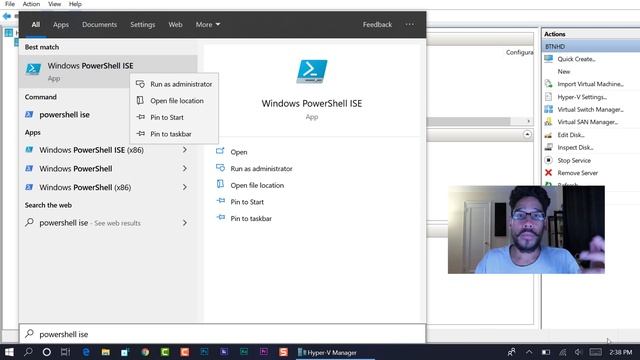Open the search options ellipsis menu
This screenshot has height=360, width=640.
pyautogui.click(x=409, y=24)
